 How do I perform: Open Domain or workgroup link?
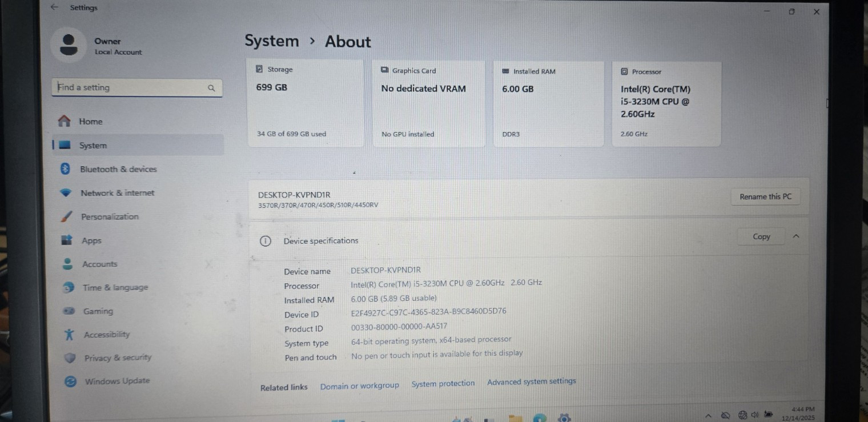[x=359, y=386]
